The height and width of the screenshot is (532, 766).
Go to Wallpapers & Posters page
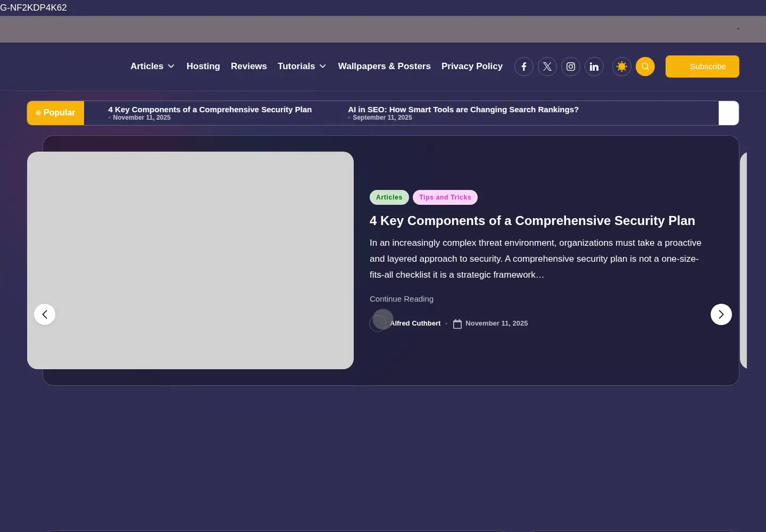tap(385, 66)
